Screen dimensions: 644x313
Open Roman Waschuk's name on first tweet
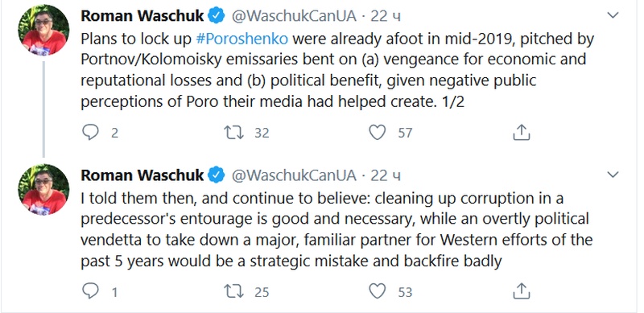click(142, 15)
